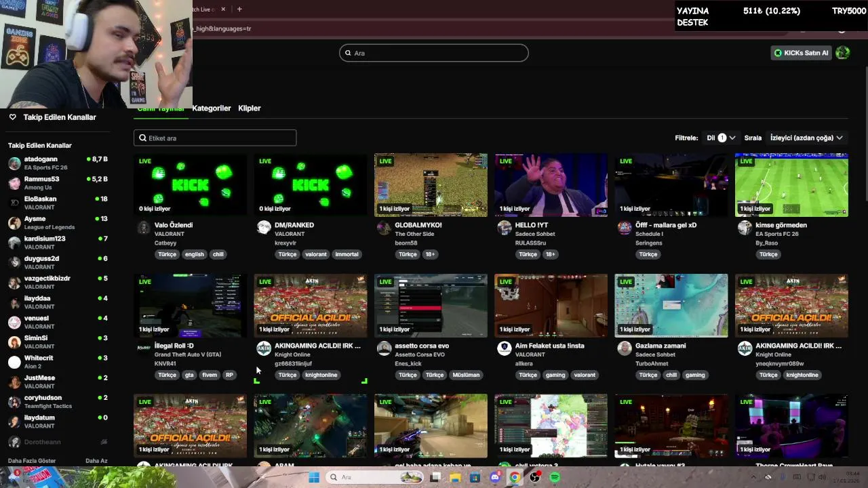Click the By_Raso channel avatar
Image resolution: width=868 pixels, height=488 pixels.
pos(745,228)
